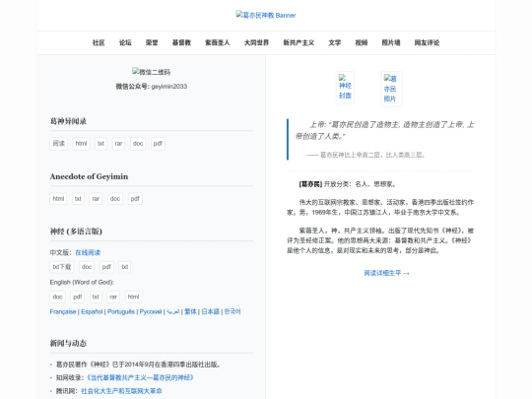Open the 繁体 language link
This screenshot has width=532, height=399.
click(190, 311)
